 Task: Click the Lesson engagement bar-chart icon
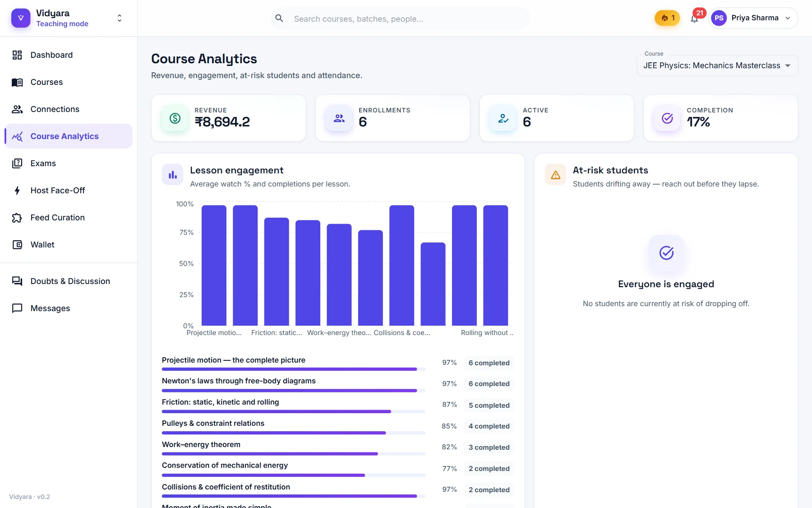coord(173,175)
